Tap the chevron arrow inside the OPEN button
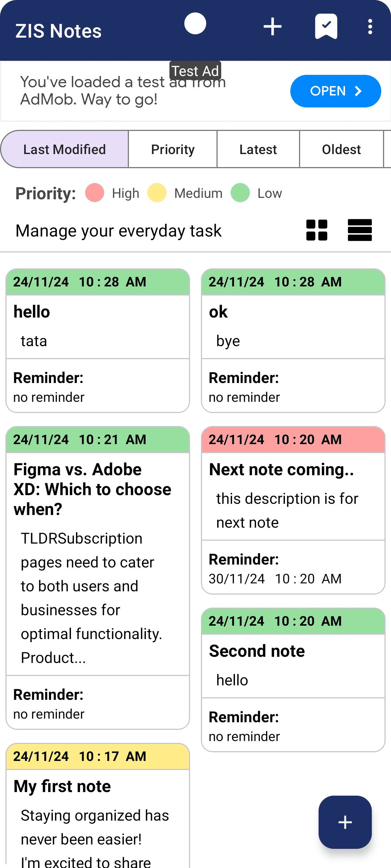This screenshot has height=868, width=391. click(x=358, y=91)
